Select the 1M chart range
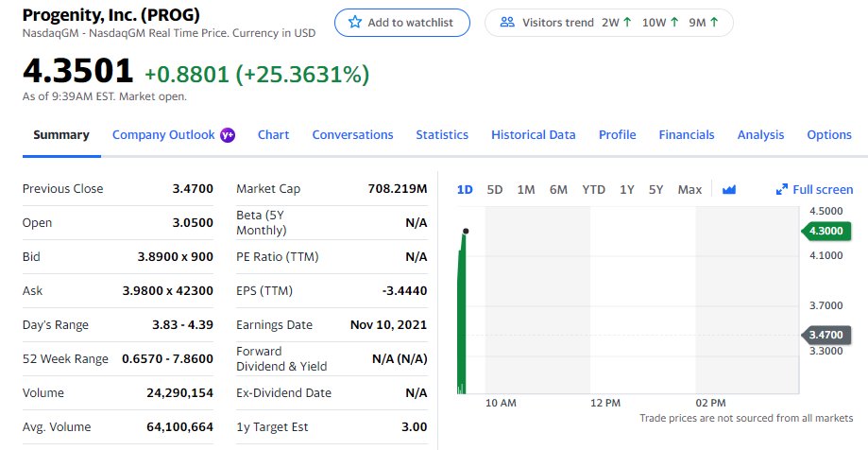 pyautogui.click(x=526, y=189)
